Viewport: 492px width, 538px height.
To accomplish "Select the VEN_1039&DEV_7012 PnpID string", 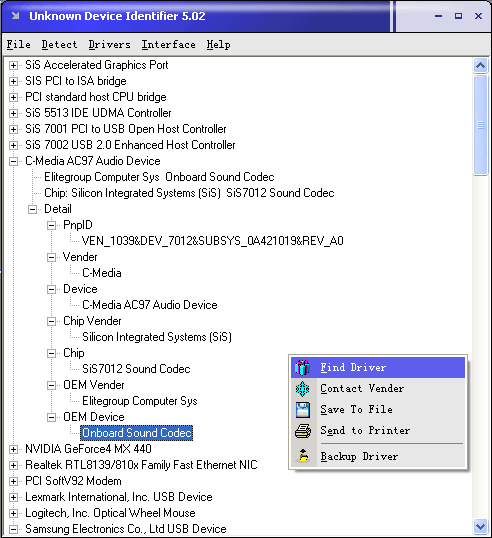I will click(213, 241).
